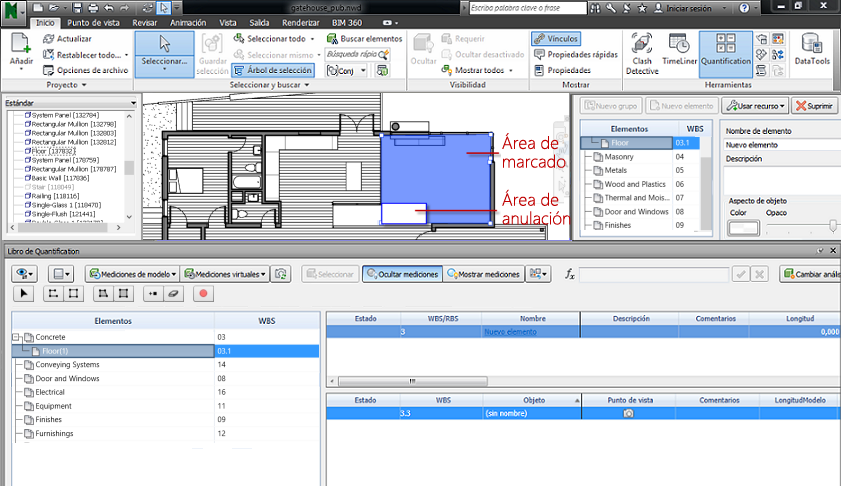This screenshot has width=841, height=486.
Task: Select the rectangle polyline measurement tool
Action: point(73,293)
